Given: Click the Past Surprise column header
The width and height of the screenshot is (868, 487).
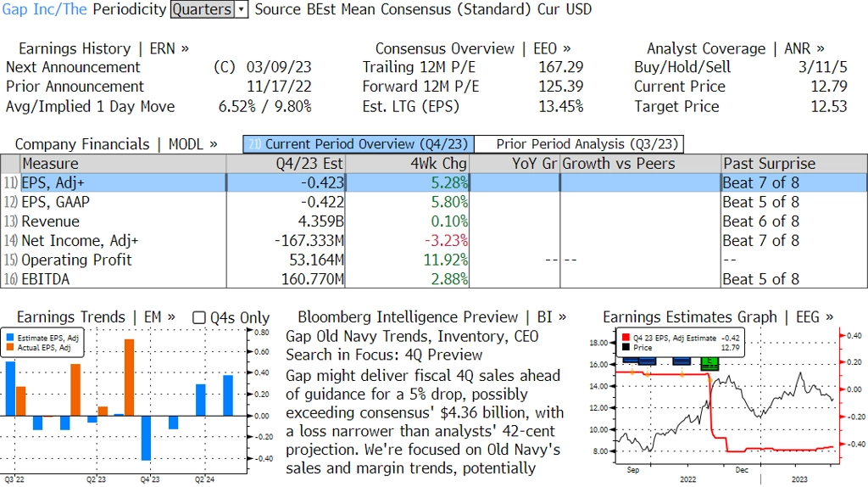Looking at the screenshot, I should click(794, 164).
